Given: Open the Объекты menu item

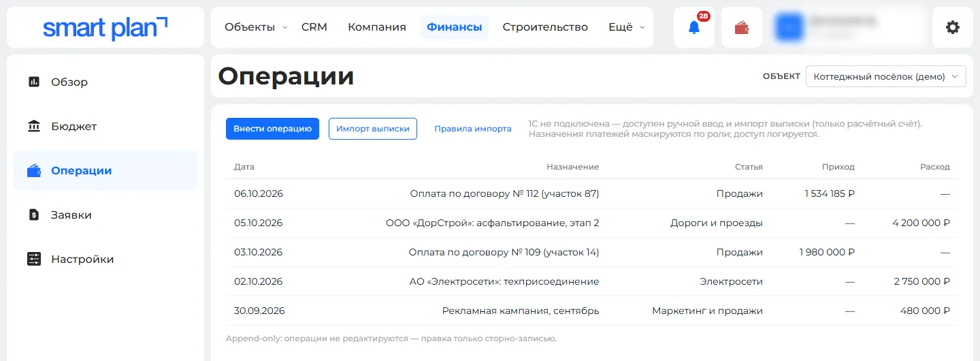Looking at the screenshot, I should (x=250, y=27).
